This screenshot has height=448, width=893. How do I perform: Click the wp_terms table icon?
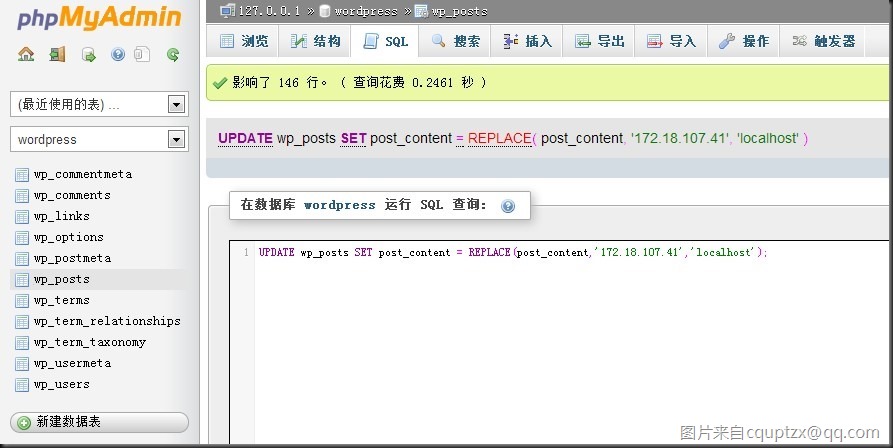coord(22,301)
